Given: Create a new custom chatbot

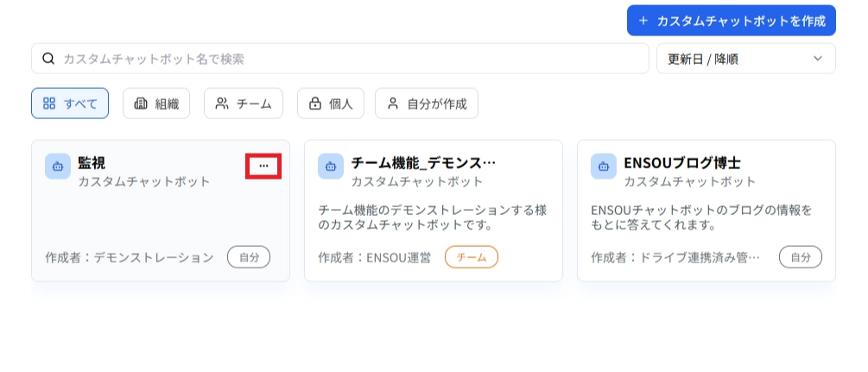Looking at the screenshot, I should [732, 21].
